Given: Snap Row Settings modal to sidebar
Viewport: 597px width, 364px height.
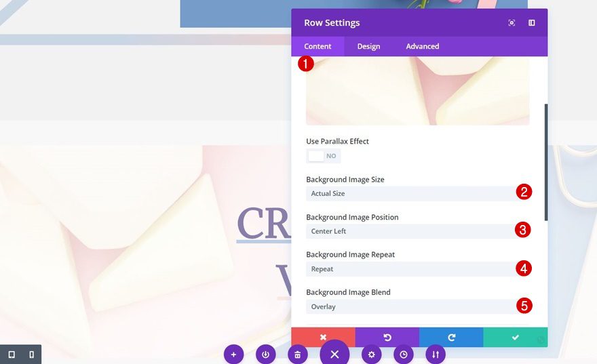Looking at the screenshot, I should (532, 23).
